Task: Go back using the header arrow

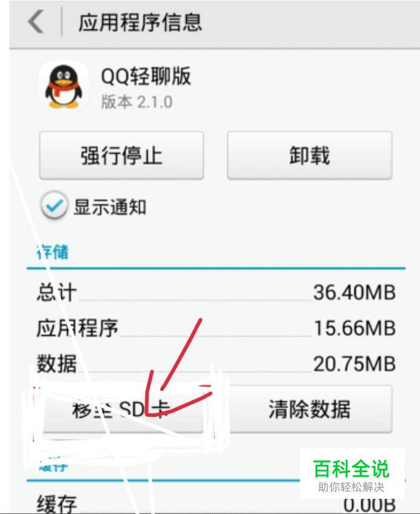Action: coord(36,22)
